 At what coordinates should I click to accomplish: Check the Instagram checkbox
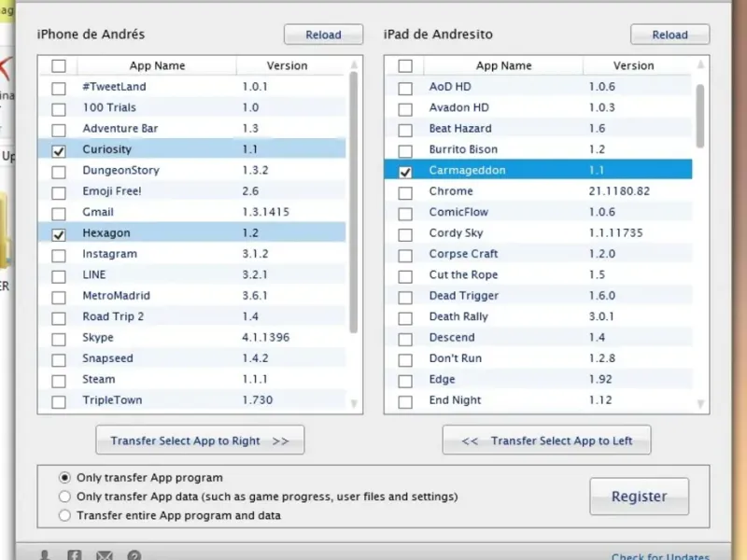coord(59,256)
